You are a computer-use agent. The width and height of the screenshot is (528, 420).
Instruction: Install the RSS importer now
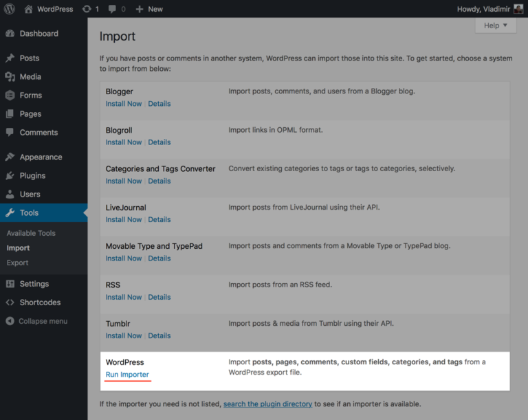click(124, 297)
